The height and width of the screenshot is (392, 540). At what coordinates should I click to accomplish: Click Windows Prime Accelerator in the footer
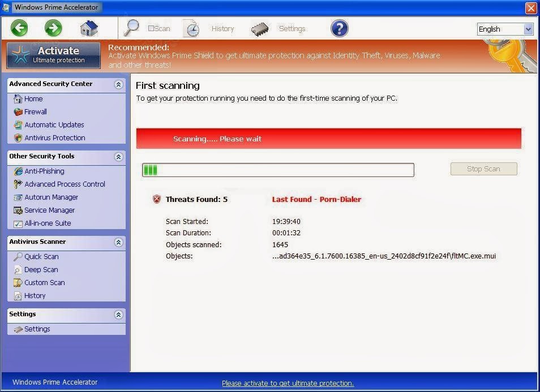[55, 382]
